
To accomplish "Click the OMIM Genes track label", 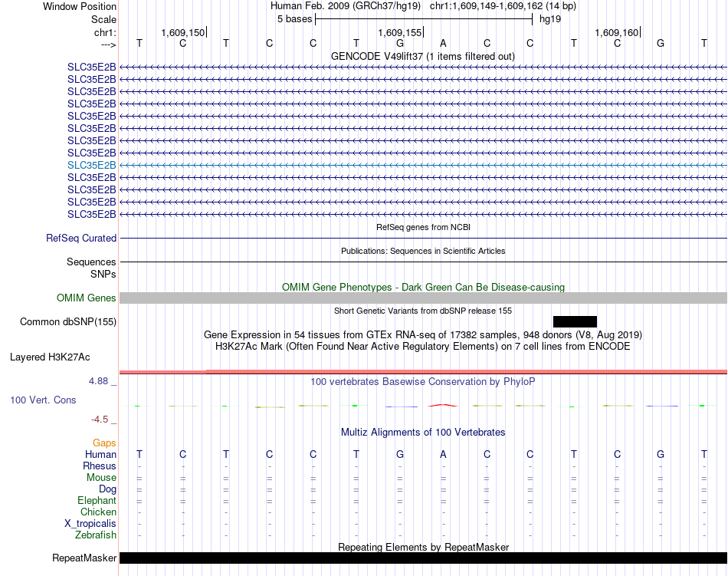I will tap(86, 298).
